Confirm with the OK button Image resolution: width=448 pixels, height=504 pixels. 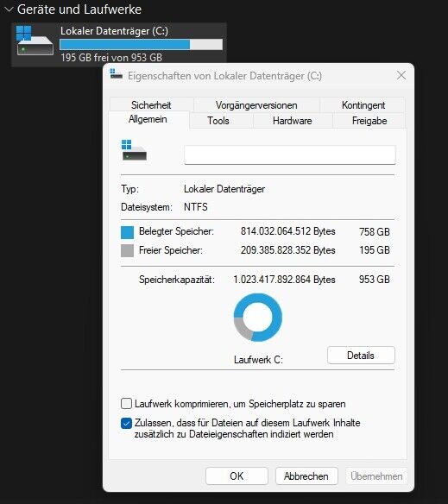click(237, 476)
